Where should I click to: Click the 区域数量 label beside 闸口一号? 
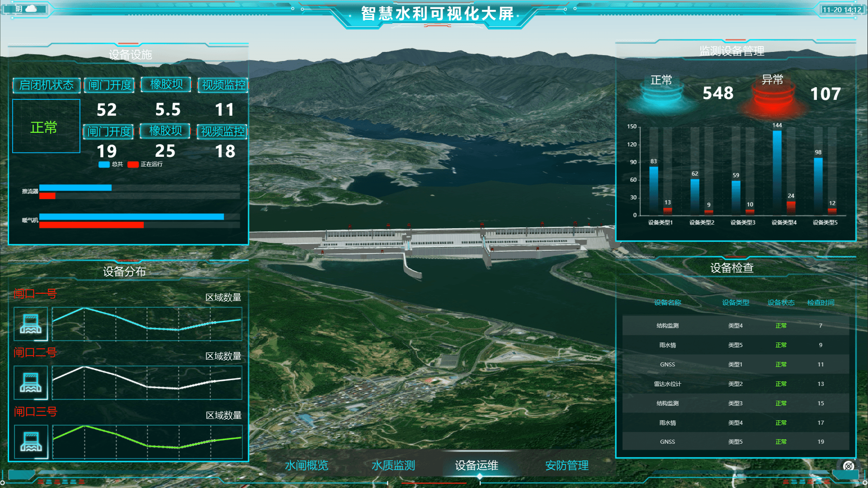(x=223, y=297)
